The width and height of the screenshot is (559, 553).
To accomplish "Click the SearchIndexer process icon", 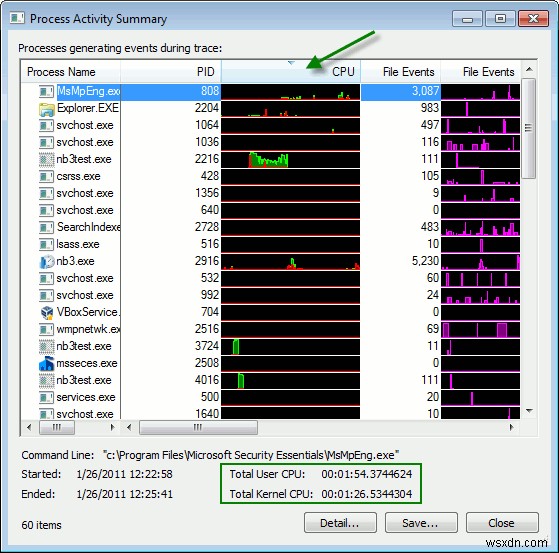I will pyautogui.click(x=46, y=227).
